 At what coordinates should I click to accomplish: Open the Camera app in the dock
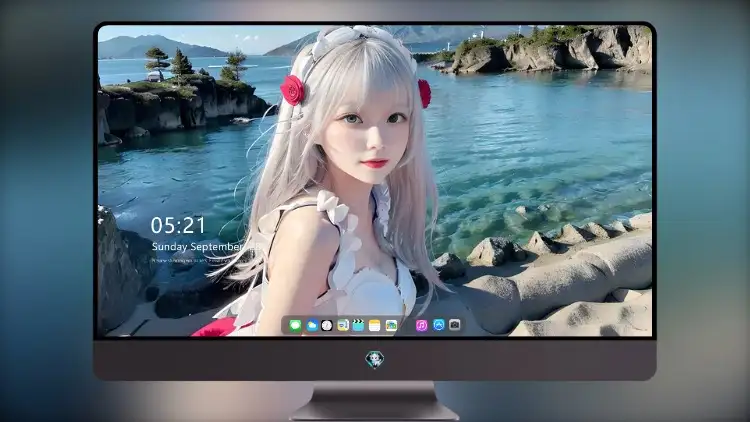pos(455,325)
